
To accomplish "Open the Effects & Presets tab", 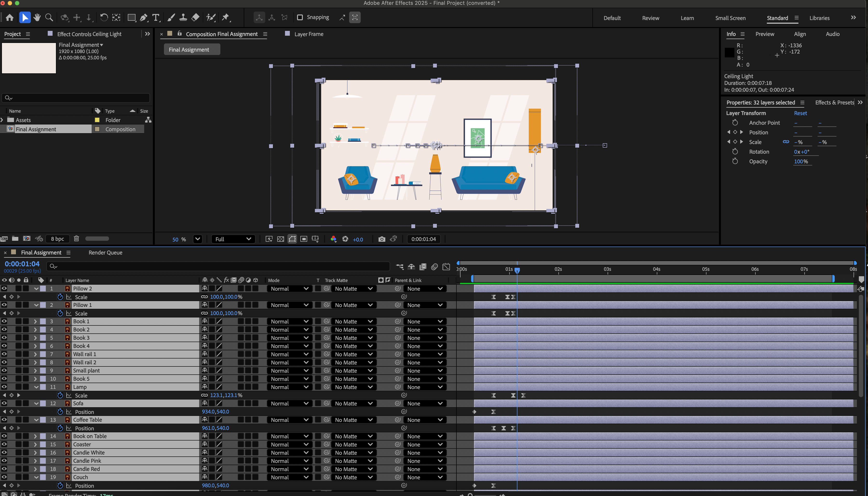I will point(834,103).
